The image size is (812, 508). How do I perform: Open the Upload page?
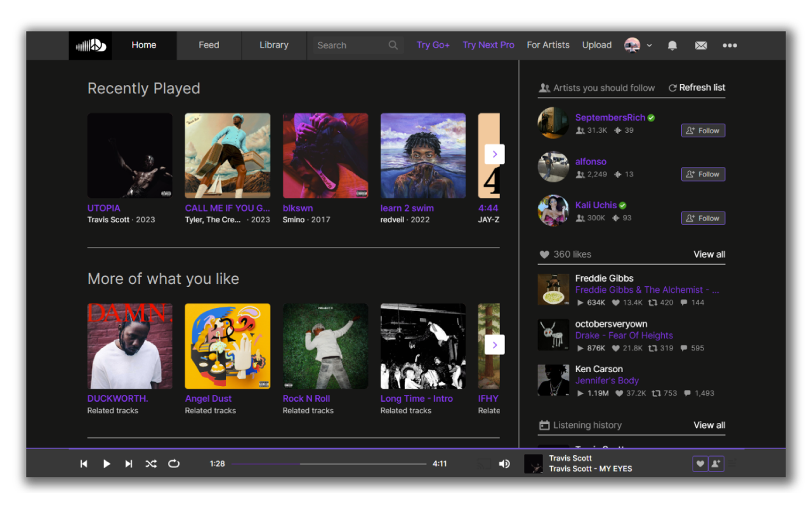pyautogui.click(x=597, y=45)
